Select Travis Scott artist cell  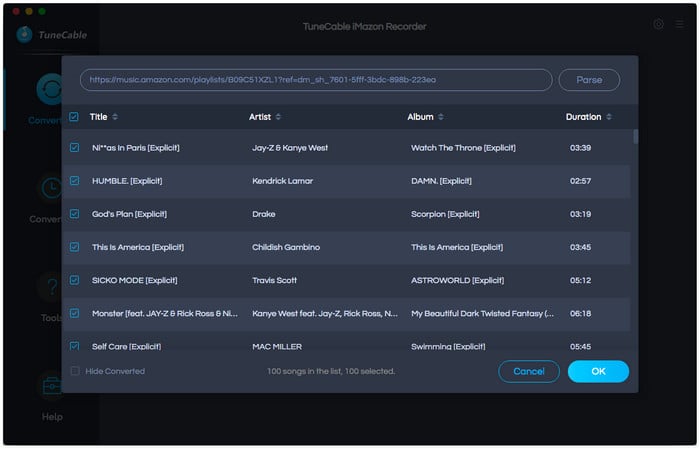pos(274,280)
